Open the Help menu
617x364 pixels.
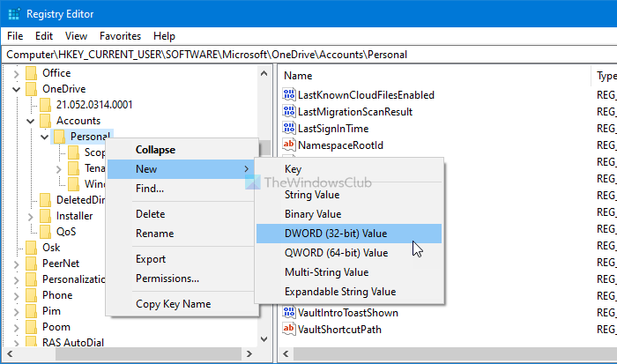coord(164,36)
